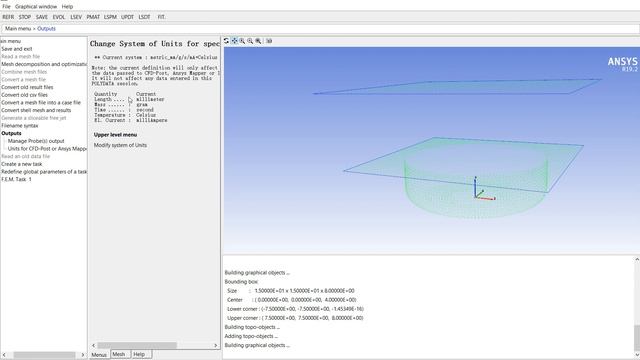Open the File menu
The height and width of the screenshot is (360, 640).
click(6, 7)
